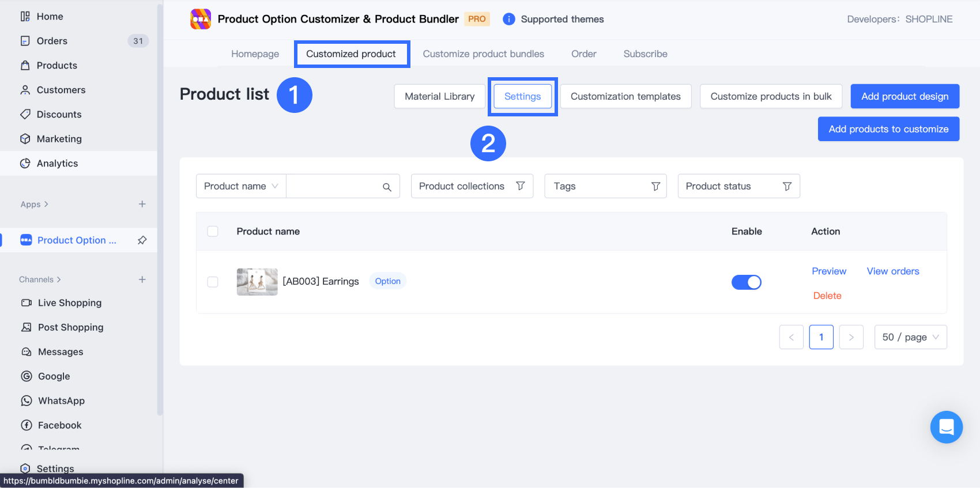
Task: Click the Earrings product thumbnail
Action: click(x=257, y=282)
